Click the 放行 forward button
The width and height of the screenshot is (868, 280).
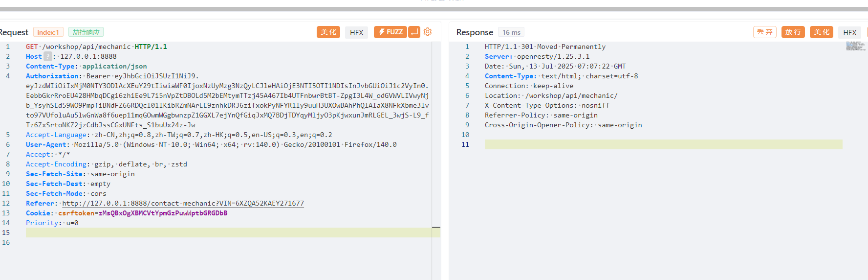click(793, 32)
